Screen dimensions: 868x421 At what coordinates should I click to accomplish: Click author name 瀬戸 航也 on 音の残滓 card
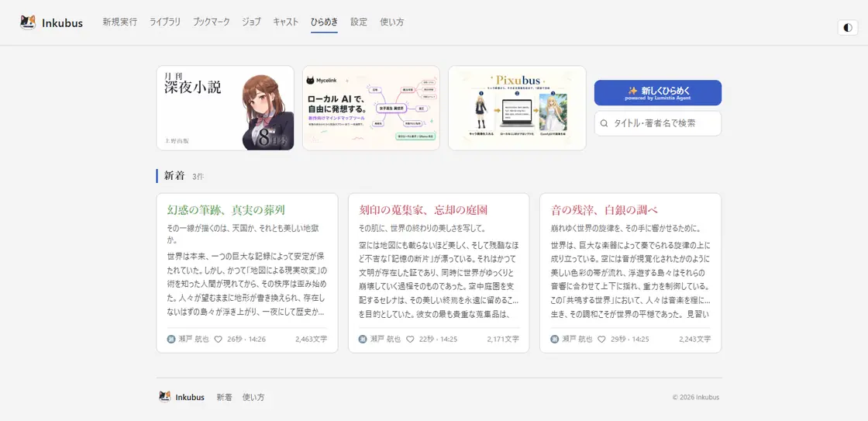[577, 339]
